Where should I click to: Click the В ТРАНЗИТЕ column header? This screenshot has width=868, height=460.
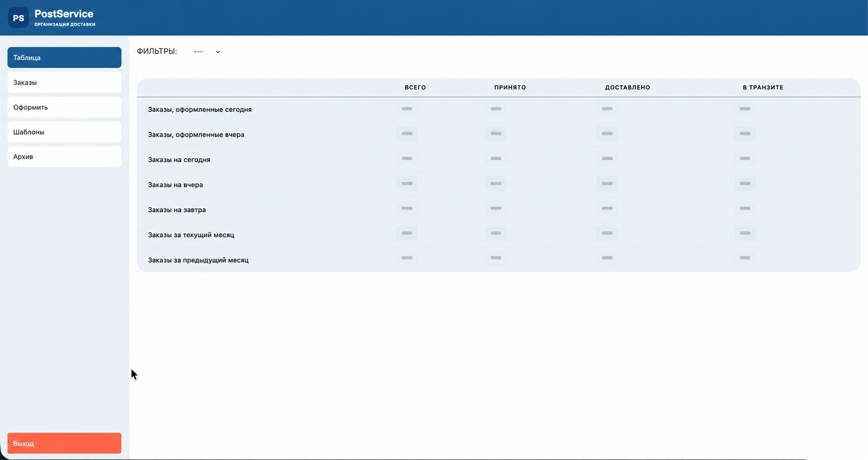tap(763, 87)
